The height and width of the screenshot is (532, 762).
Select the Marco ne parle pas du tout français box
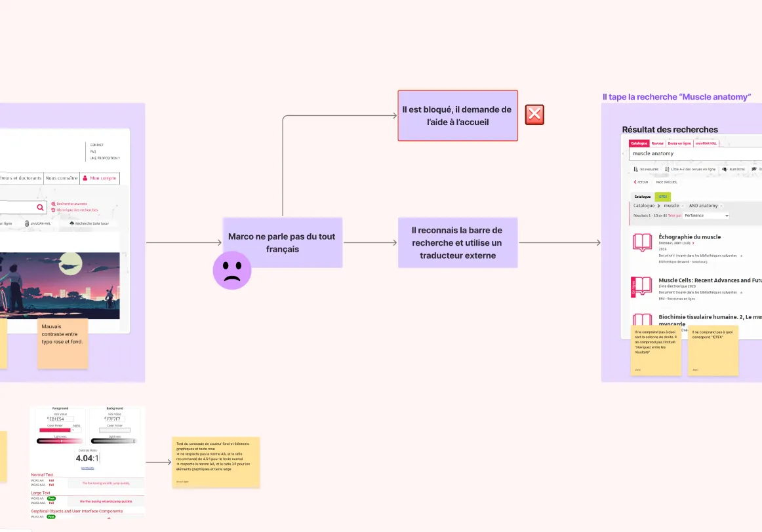pos(283,242)
